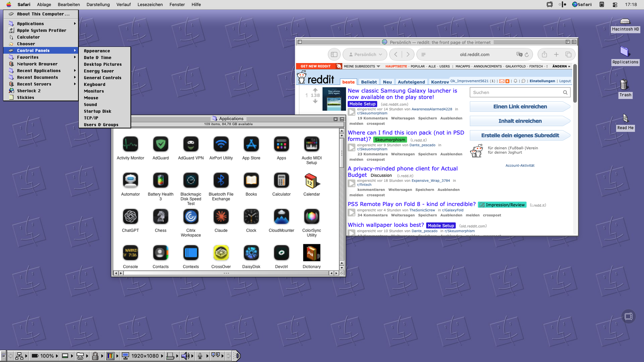Image resolution: width=644 pixels, height=362 pixels.
Task: Choose About This Computer from Apple menu
Action: tap(41, 14)
